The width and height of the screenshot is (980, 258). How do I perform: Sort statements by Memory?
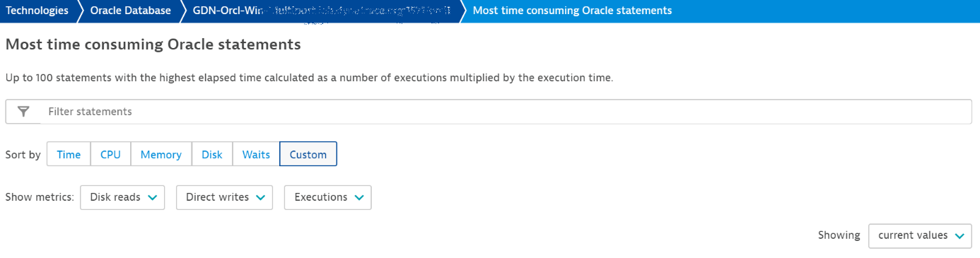point(161,154)
